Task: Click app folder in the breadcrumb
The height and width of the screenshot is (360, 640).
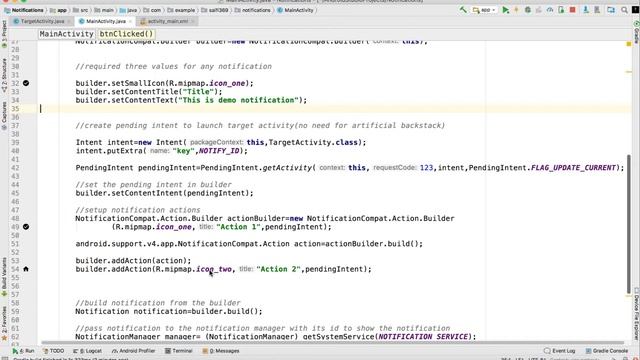Action: (x=58, y=10)
